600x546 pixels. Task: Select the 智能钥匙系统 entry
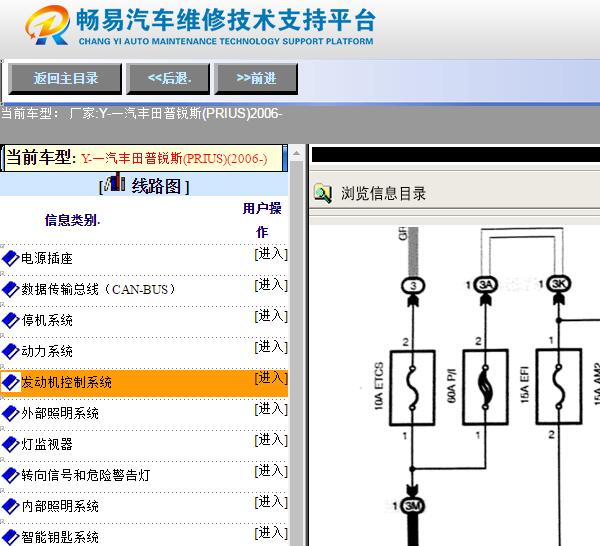(60, 538)
